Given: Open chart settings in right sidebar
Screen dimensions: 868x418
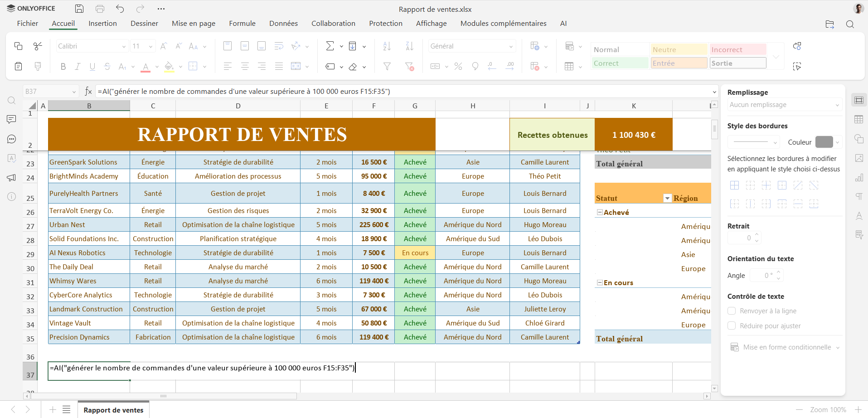Looking at the screenshot, I should 859,177.
